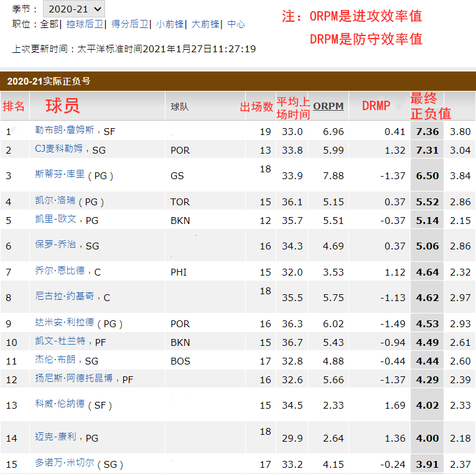Open the 2020-21 season dropdown

[x=73, y=9]
